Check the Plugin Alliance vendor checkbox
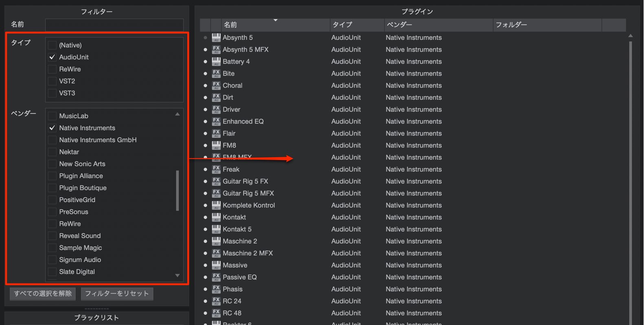Viewport: 644px width, 325px height. coord(52,176)
